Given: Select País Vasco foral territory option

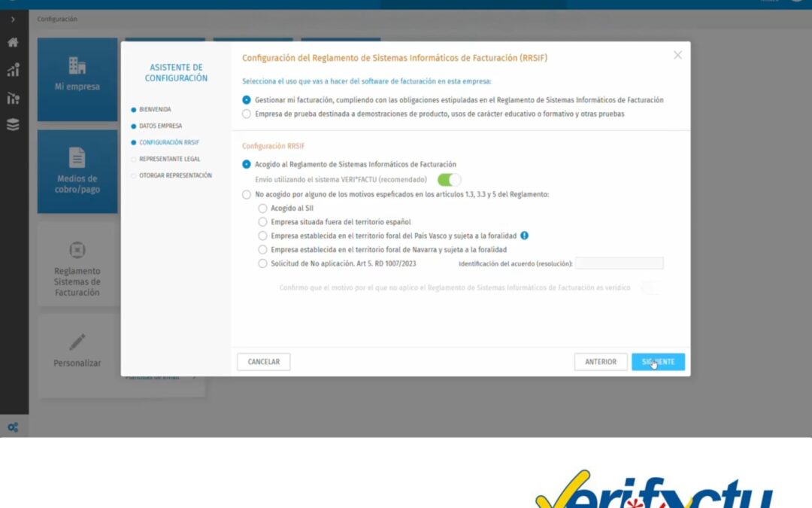Looking at the screenshot, I should (x=262, y=236).
